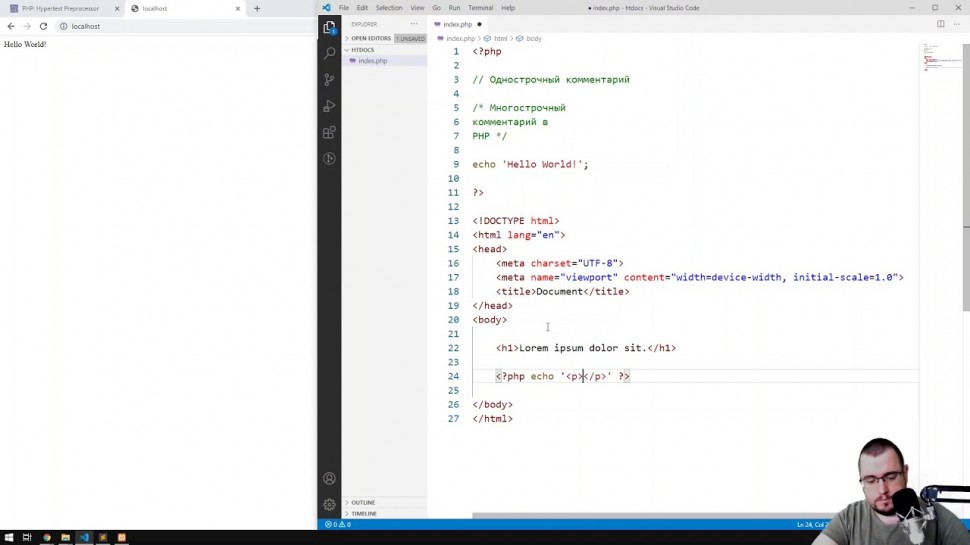Reload the localhost page in browser
970x545 pixels.
tap(43, 26)
